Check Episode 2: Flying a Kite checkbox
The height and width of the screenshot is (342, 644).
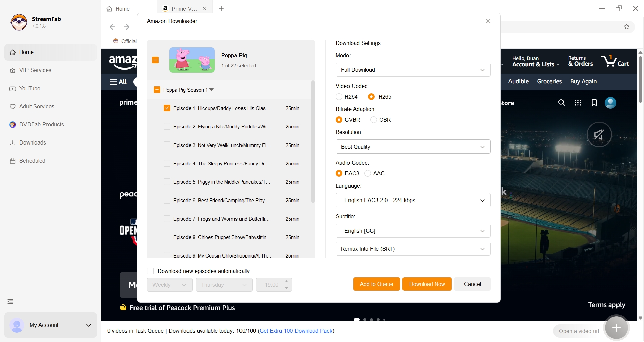point(167,126)
